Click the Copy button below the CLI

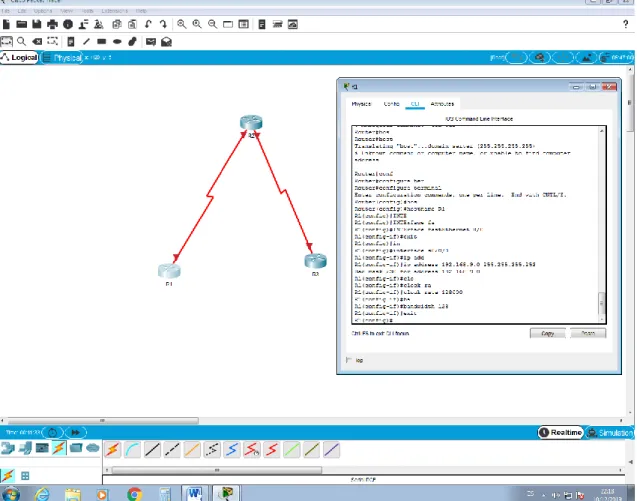[548, 333]
